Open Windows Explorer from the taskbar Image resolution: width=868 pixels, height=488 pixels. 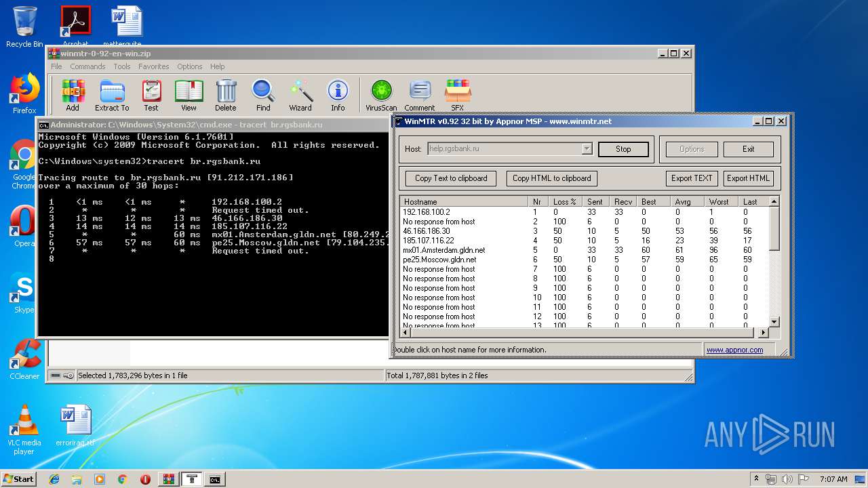77,479
